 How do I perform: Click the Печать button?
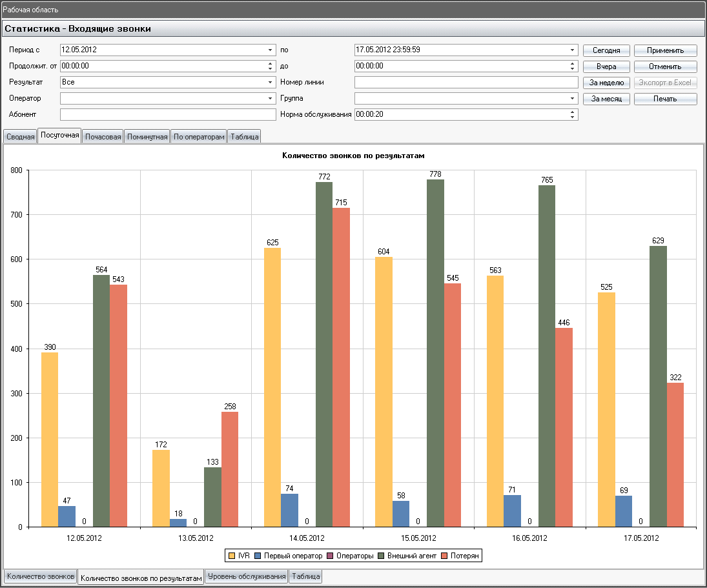[665, 99]
